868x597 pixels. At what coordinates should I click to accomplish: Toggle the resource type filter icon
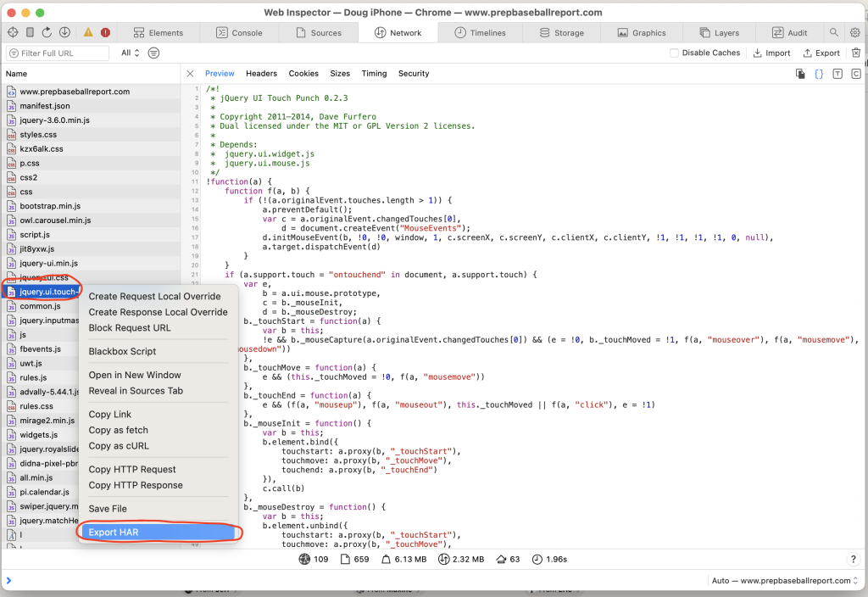point(154,53)
